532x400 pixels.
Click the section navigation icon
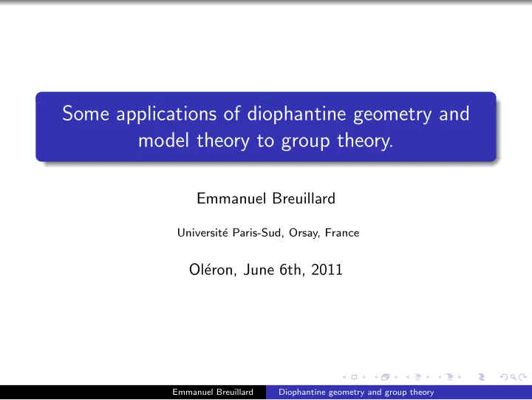(x=450, y=376)
